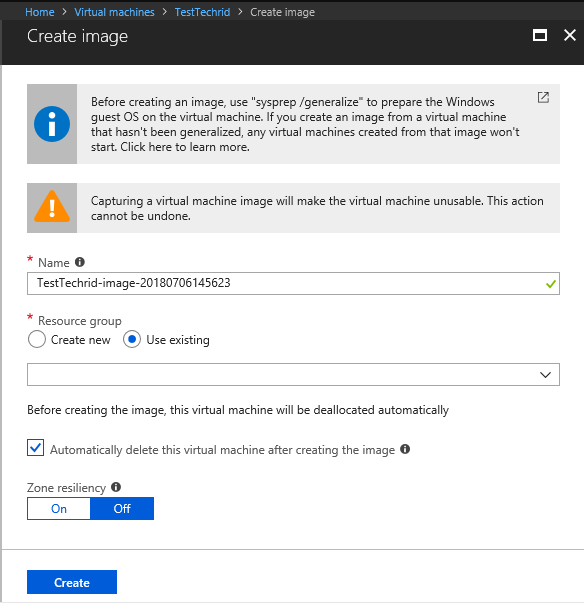Open the external link icon in sysprep notice
This screenshot has width=584, height=603.
(543, 98)
